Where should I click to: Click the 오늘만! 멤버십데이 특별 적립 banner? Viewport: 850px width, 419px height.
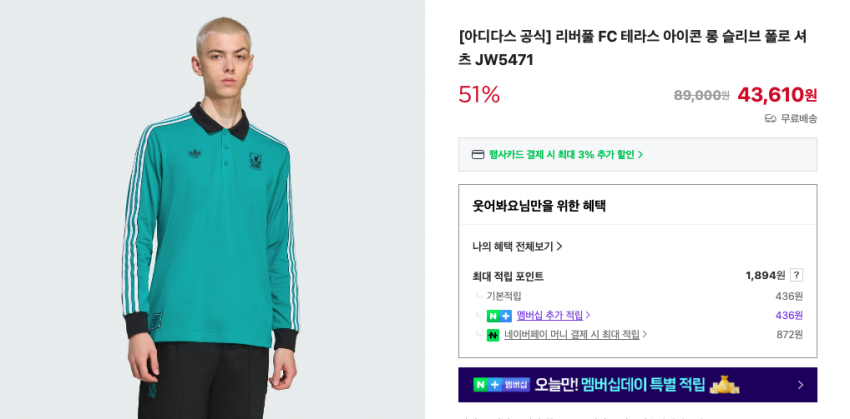click(x=638, y=385)
